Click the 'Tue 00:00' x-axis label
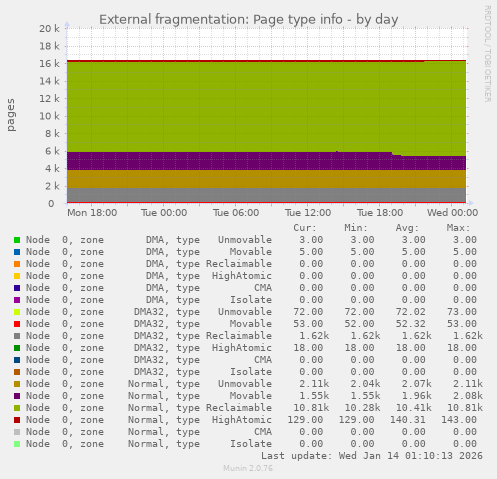This screenshot has width=497, height=479. point(164,213)
